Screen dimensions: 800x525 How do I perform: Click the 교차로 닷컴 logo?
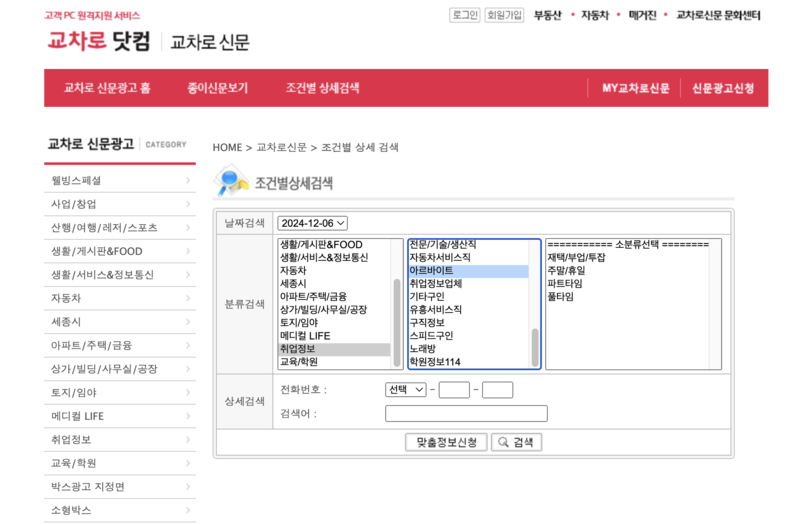[99, 40]
